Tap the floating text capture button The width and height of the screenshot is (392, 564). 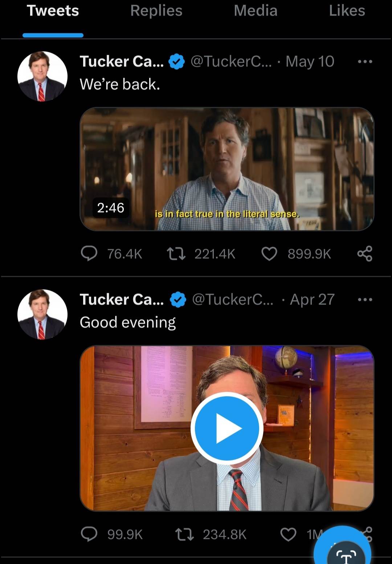[x=345, y=552]
